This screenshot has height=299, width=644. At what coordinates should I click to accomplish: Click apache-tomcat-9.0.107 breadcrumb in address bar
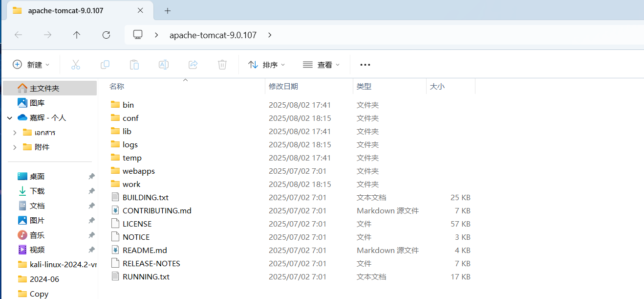click(213, 35)
